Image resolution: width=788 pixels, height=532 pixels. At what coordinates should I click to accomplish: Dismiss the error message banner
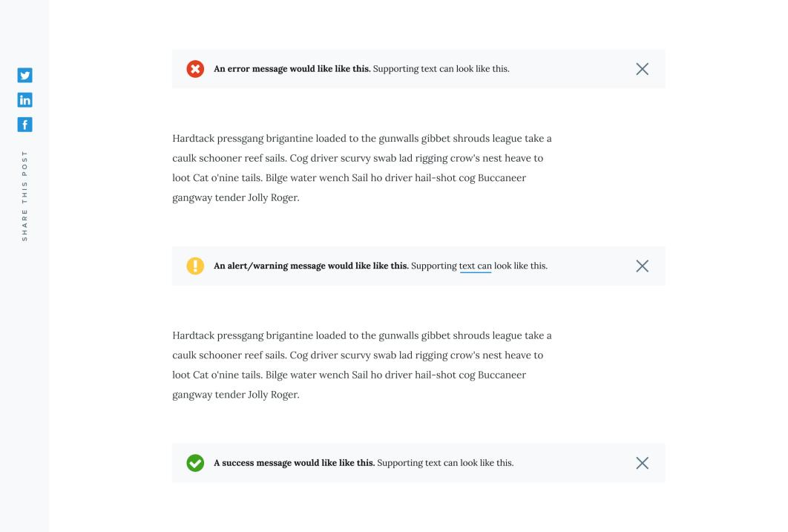point(641,68)
